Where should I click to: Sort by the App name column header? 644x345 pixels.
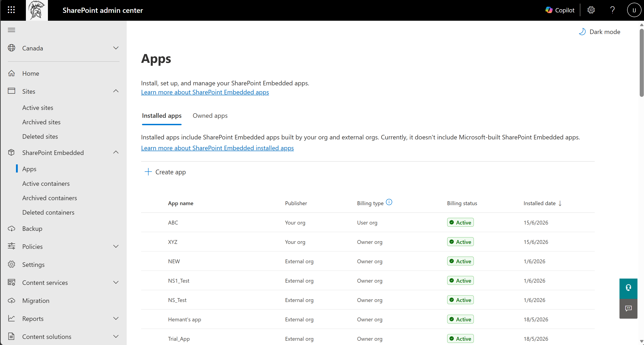180,203
